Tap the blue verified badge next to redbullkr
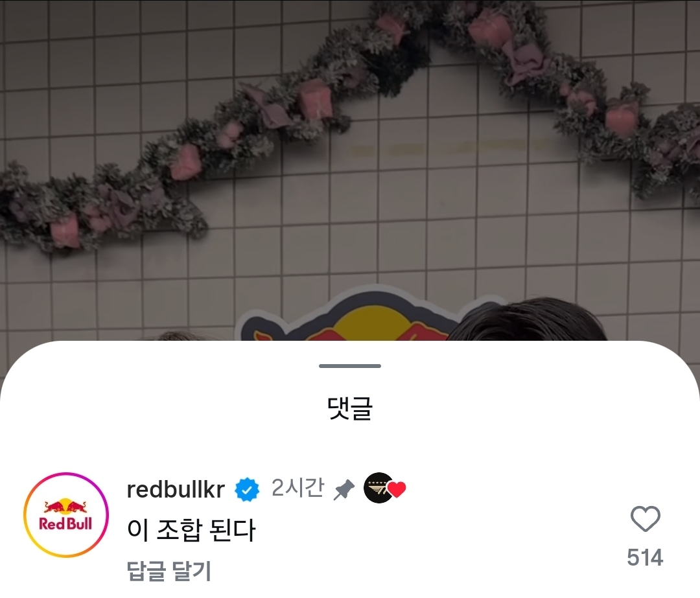The height and width of the screenshot is (598, 700). point(247,490)
